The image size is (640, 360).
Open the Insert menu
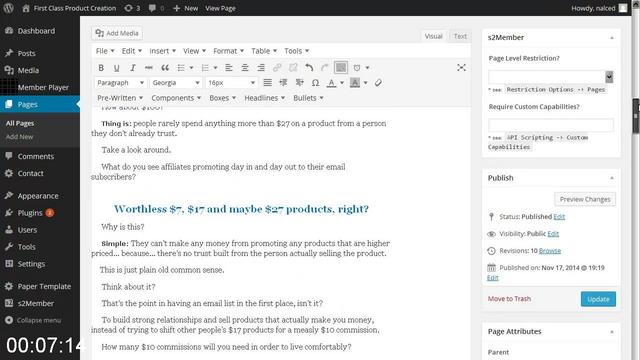162,51
